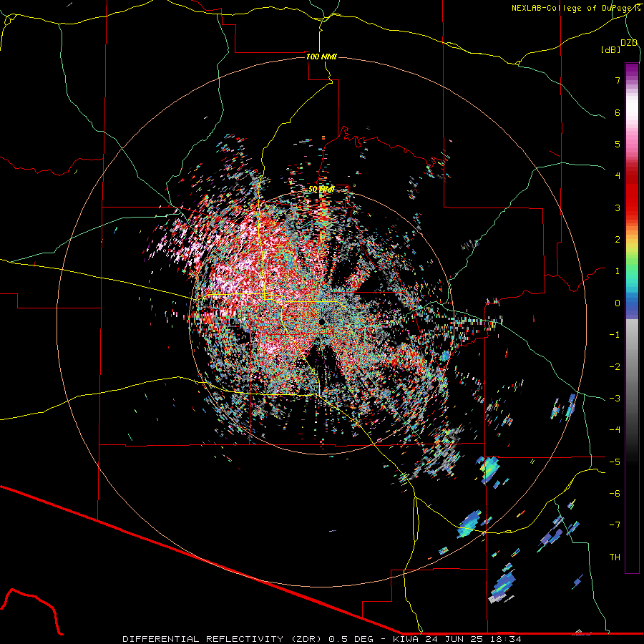Click the -7 value on the scale

pos(615,525)
